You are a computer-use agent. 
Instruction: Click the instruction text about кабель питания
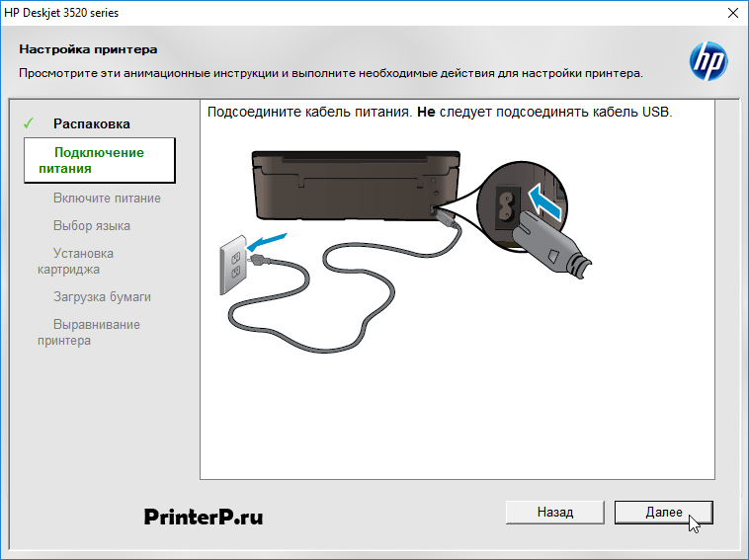click(x=440, y=113)
